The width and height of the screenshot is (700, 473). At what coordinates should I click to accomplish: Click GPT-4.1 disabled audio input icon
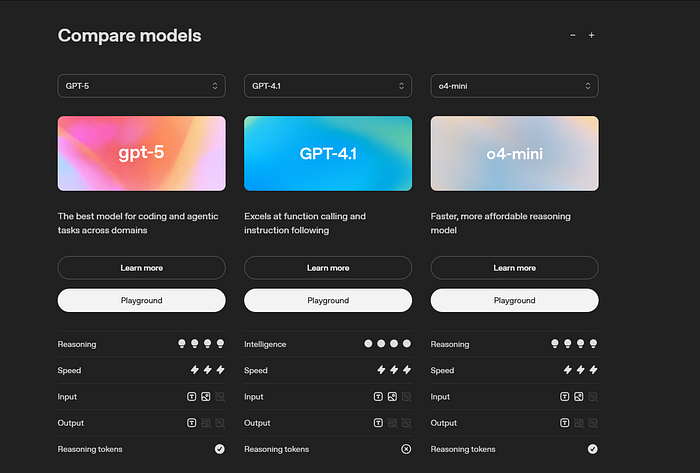point(407,396)
